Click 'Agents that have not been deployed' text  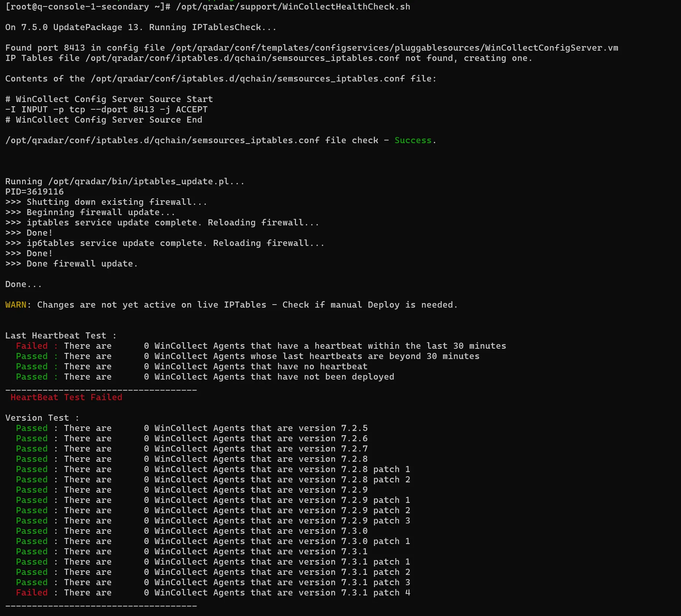(x=304, y=377)
